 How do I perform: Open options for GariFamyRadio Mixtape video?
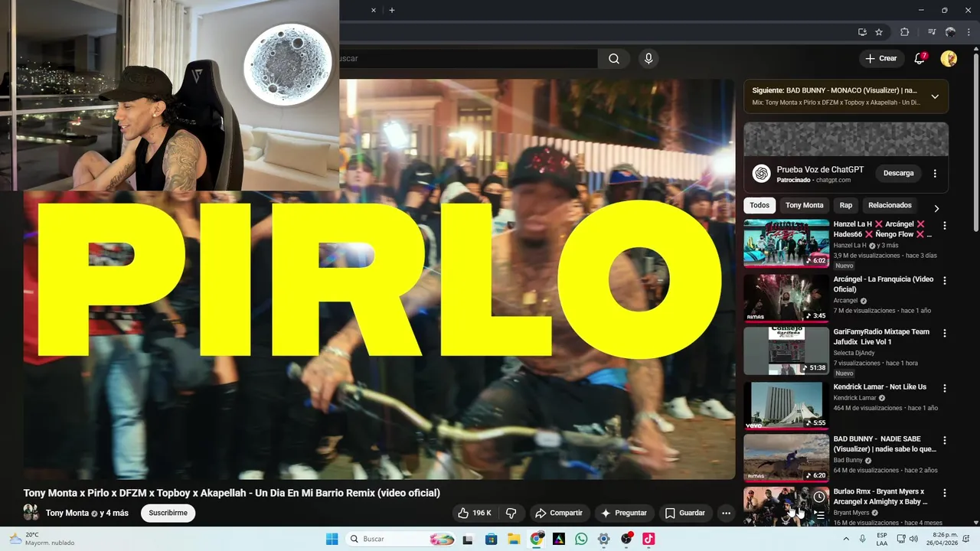click(x=944, y=333)
